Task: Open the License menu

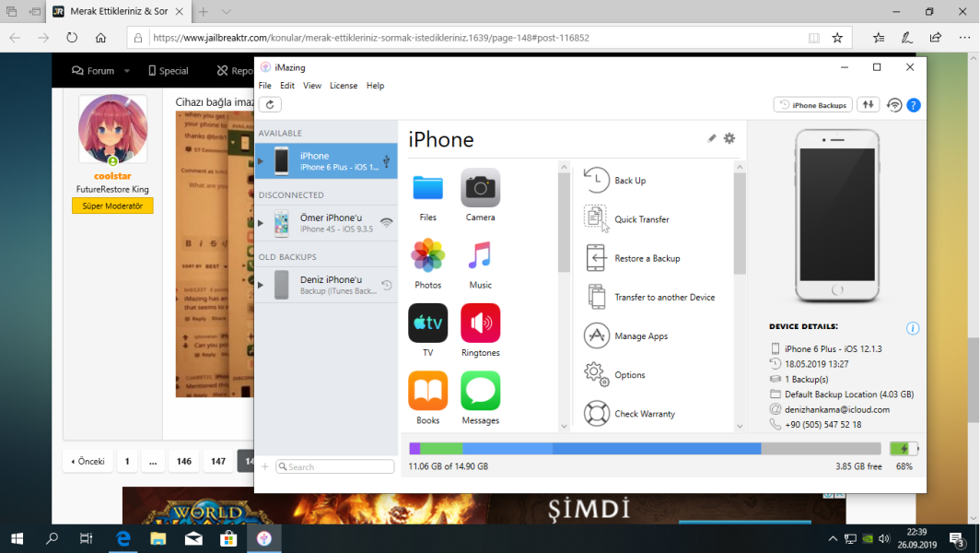Action: [343, 86]
